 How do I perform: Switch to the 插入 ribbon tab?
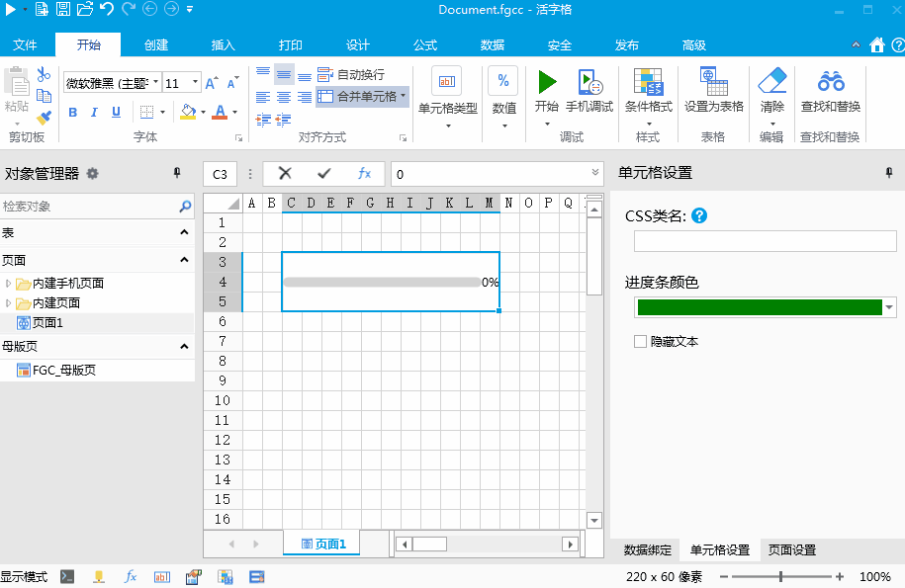pyautogui.click(x=223, y=45)
